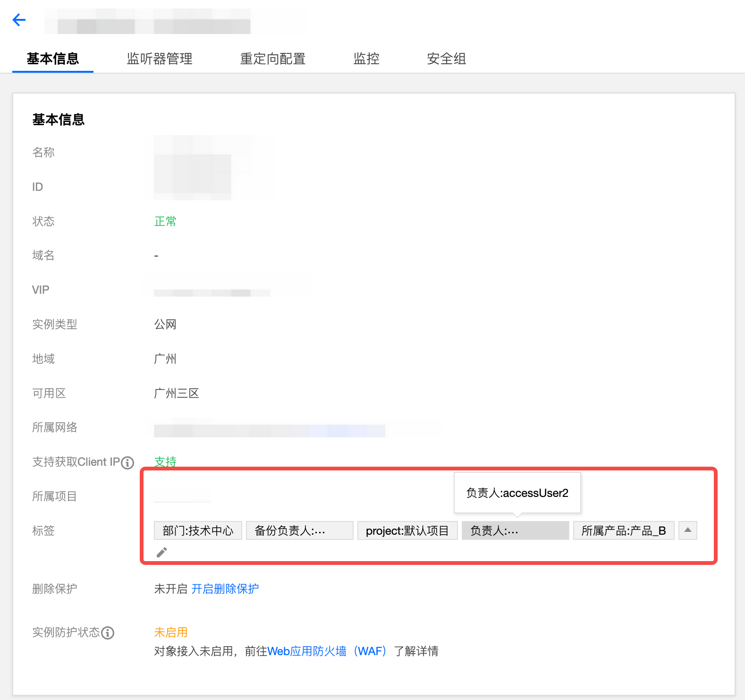The height and width of the screenshot is (700, 745).
Task: Click the 所属产品:产品_B tag
Action: 623,531
